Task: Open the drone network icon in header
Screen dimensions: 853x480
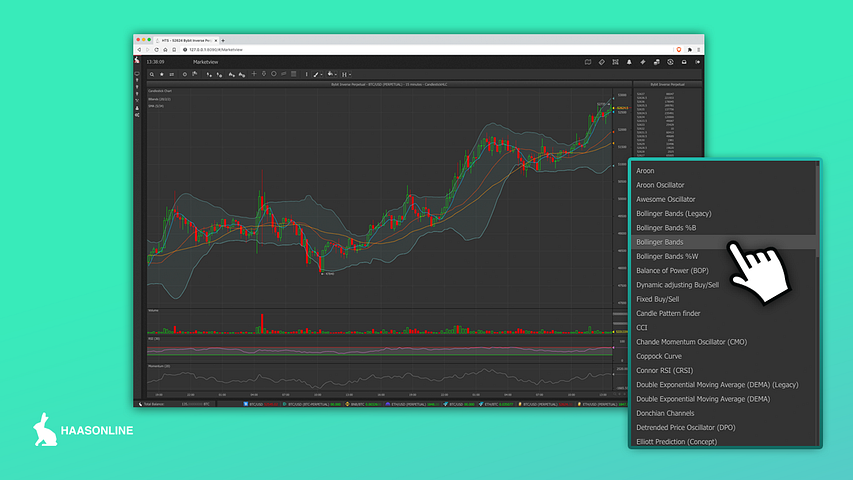Action: click(615, 62)
